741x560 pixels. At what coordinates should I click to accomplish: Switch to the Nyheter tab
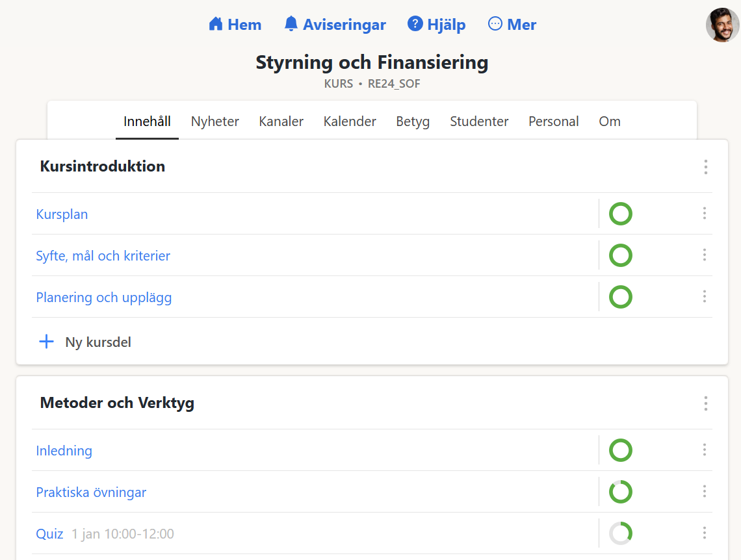[x=214, y=121]
